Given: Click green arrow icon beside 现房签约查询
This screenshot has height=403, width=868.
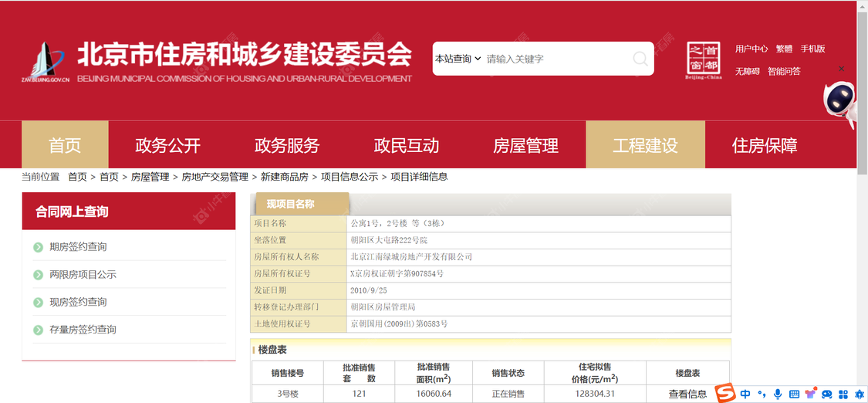Looking at the screenshot, I should (38, 303).
